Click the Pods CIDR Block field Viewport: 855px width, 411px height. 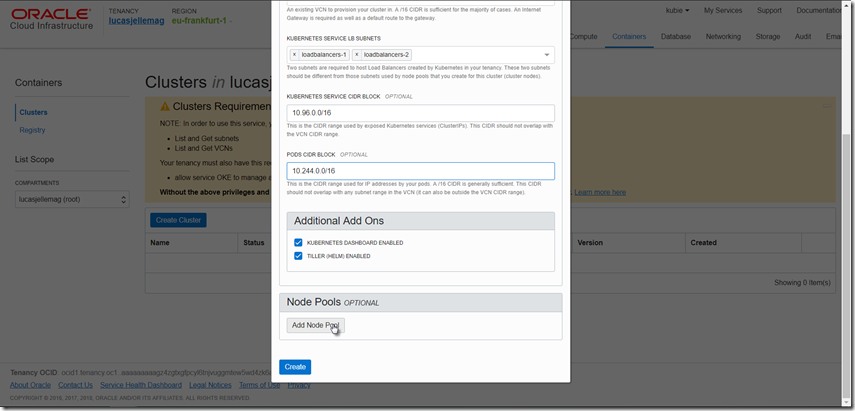[x=420, y=171]
